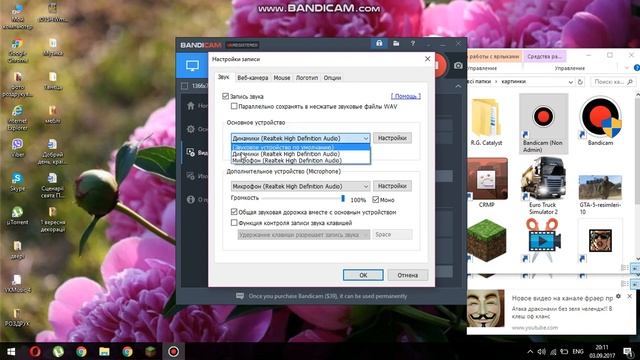640x360 pixels.
Task: Open the Image section icon in Bandicam sidebar
Action: click(x=191, y=176)
